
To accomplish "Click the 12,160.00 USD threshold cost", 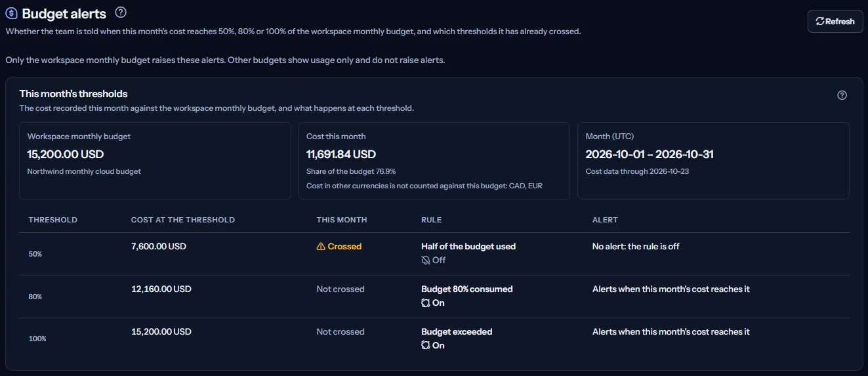I will 161,289.
